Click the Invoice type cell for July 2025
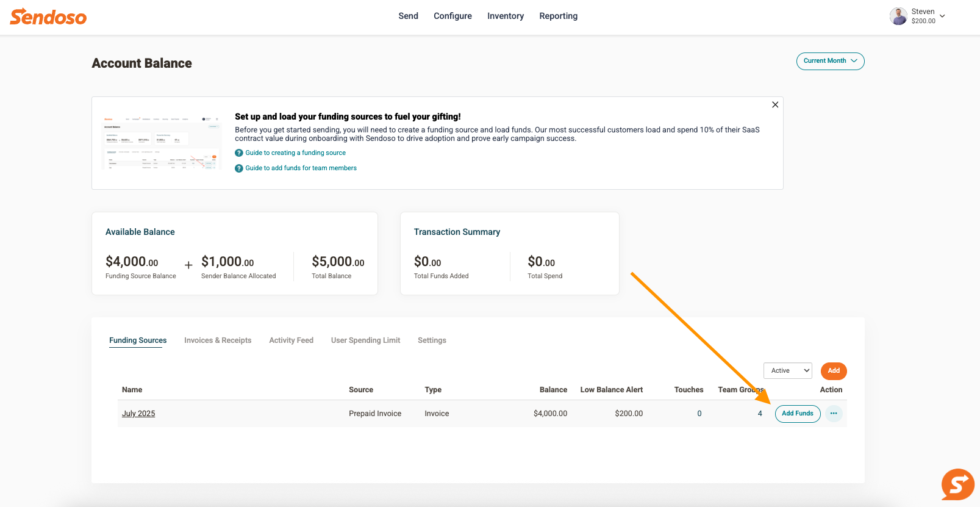The width and height of the screenshot is (980, 507). 437,414
